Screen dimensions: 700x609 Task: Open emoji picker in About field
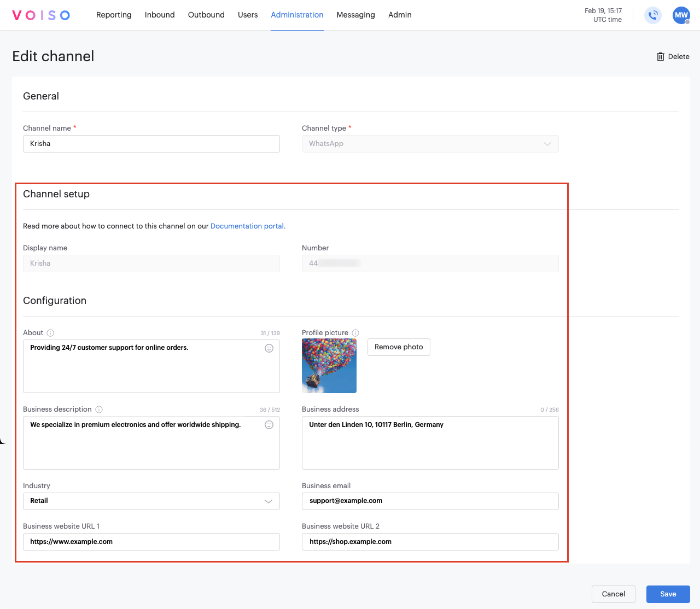pyautogui.click(x=269, y=348)
